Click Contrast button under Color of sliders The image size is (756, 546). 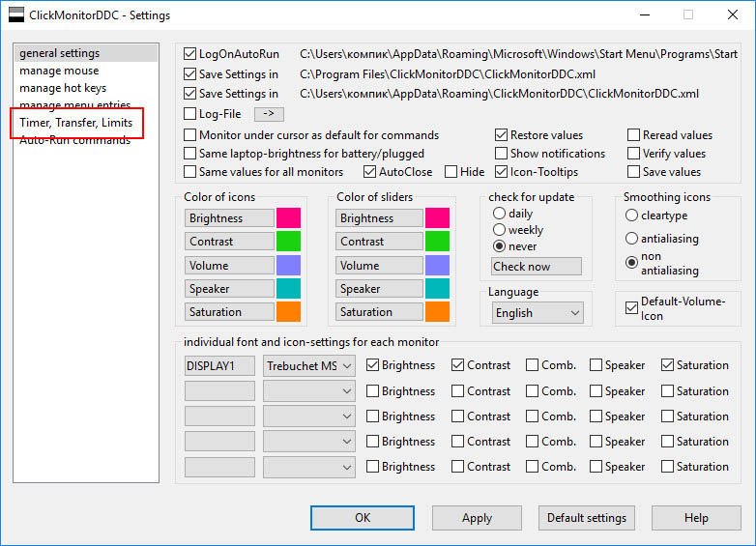point(379,242)
